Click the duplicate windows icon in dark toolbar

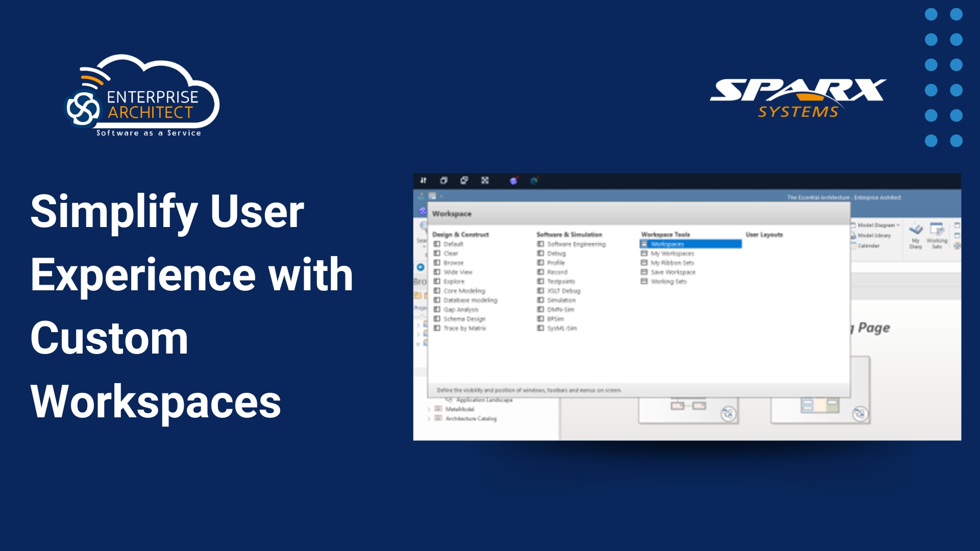pos(464,180)
